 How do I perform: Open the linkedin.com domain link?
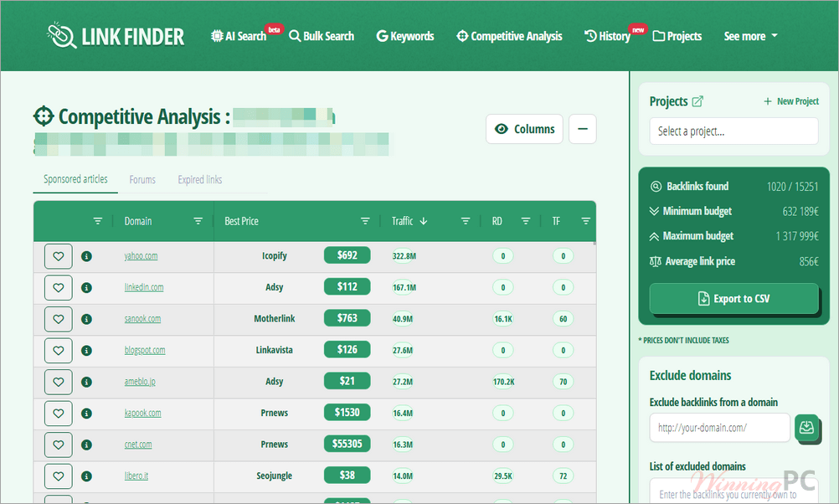(x=144, y=287)
